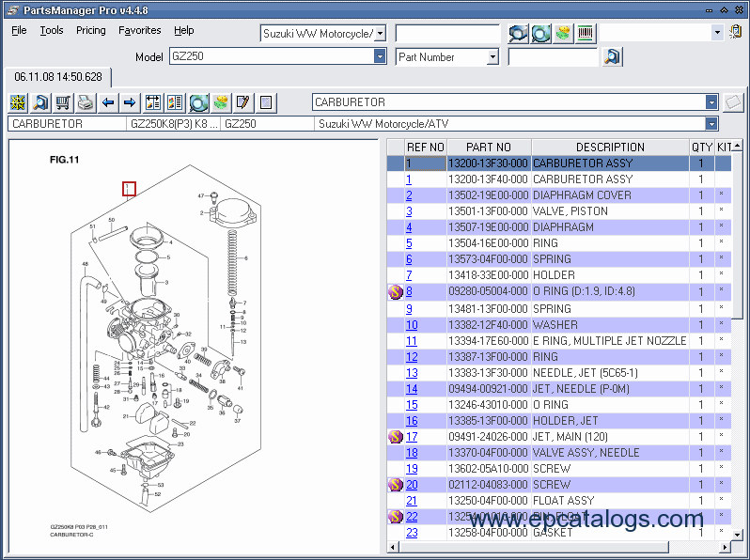
Task: Click the carburetor exploded diagram image
Action: point(165,337)
